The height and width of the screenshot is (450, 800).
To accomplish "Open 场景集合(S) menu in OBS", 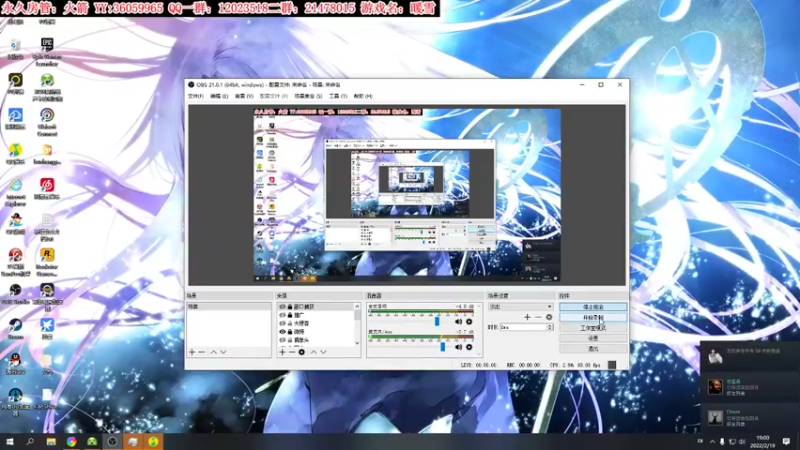I will coord(308,96).
